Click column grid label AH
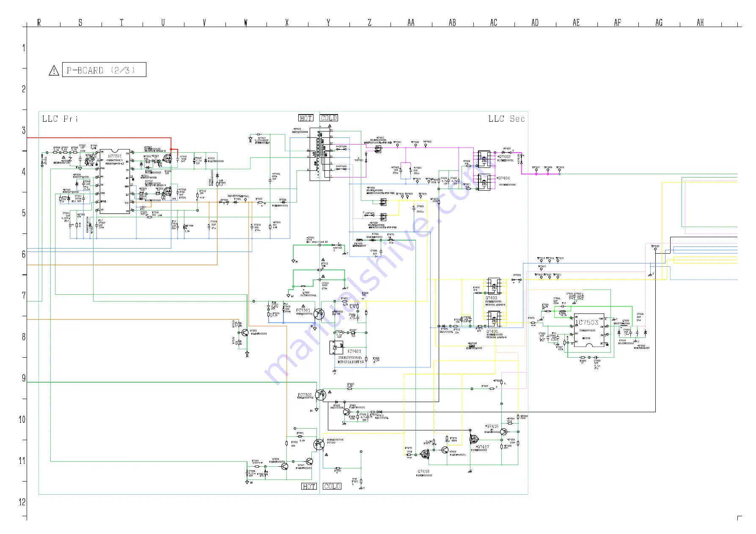The width and height of the screenshot is (756, 534). click(x=700, y=22)
